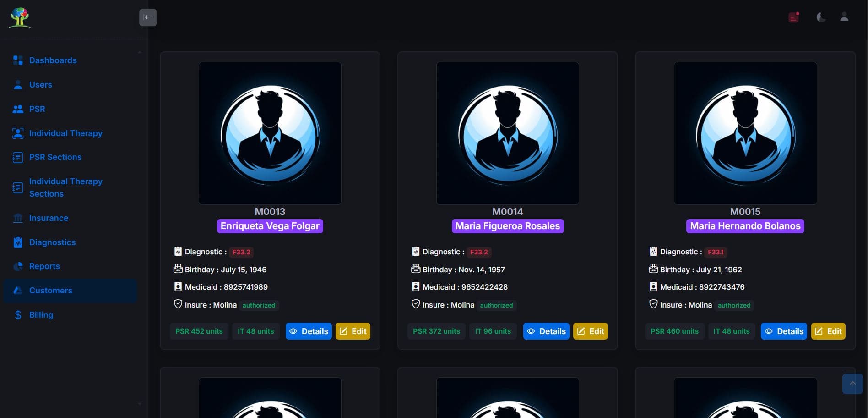Image resolution: width=868 pixels, height=418 pixels.
Task: Click the Maria Hernando Bolanos name badge
Action: tap(745, 226)
